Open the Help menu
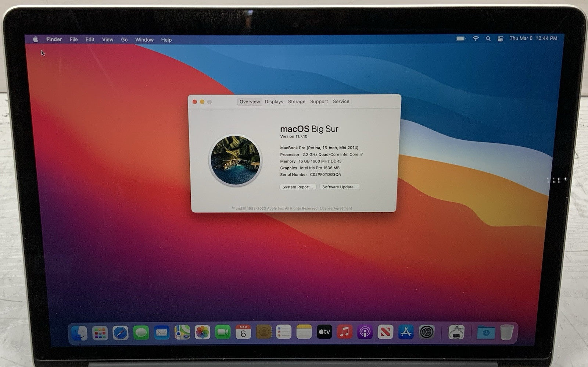 point(166,40)
